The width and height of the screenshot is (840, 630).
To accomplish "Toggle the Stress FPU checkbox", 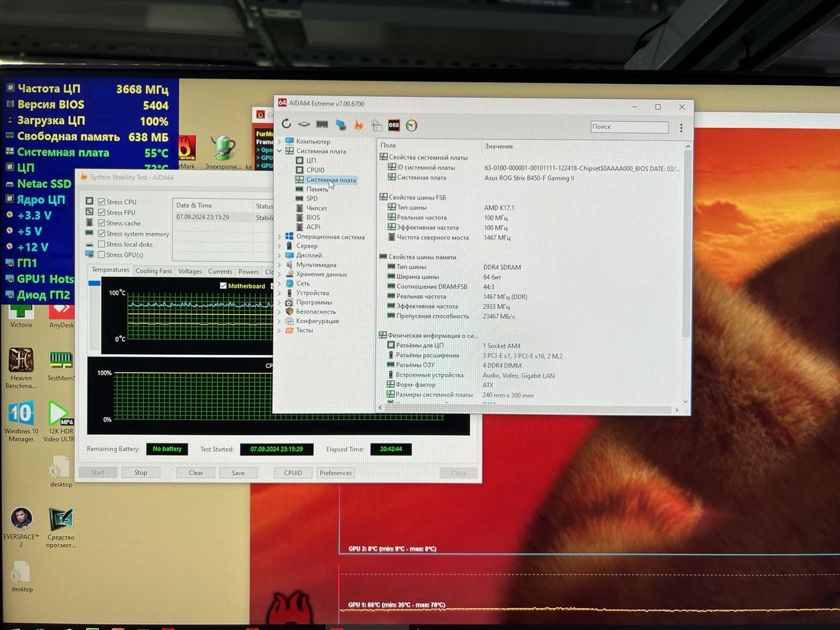I will pos(102,212).
